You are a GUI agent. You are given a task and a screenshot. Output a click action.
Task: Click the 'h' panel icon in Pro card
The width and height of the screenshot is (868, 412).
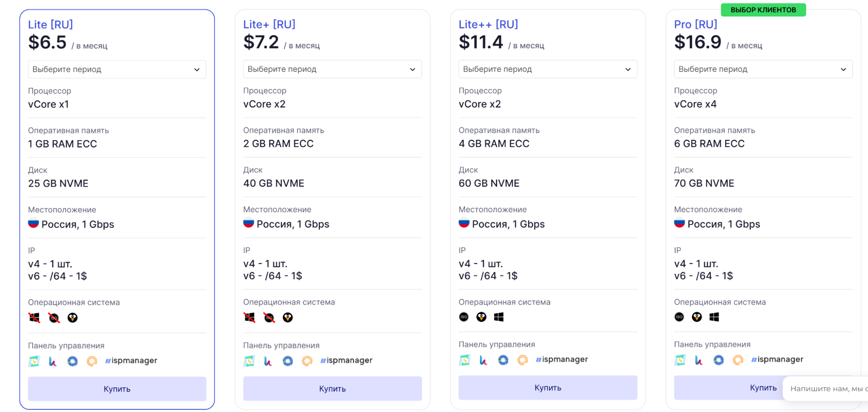pyautogui.click(x=699, y=359)
